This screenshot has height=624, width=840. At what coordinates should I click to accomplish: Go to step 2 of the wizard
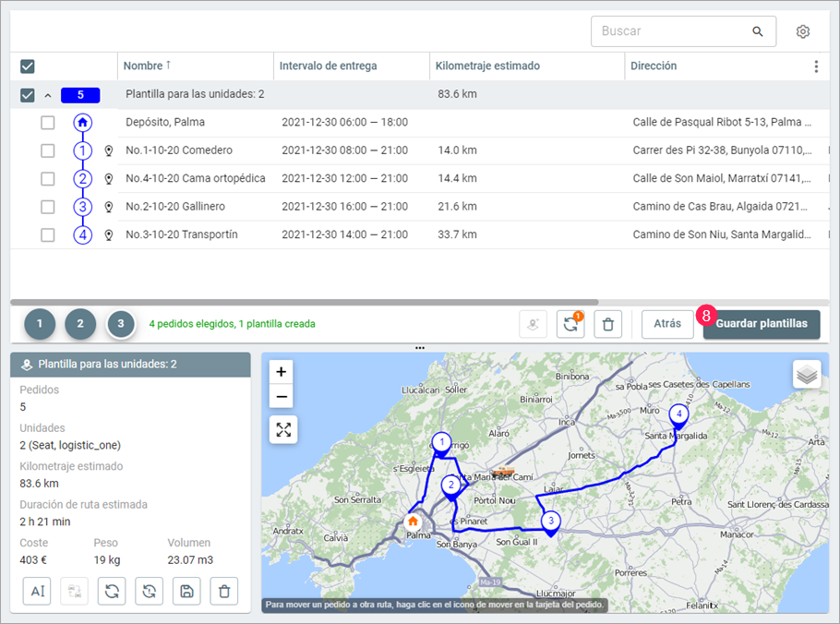coord(80,324)
